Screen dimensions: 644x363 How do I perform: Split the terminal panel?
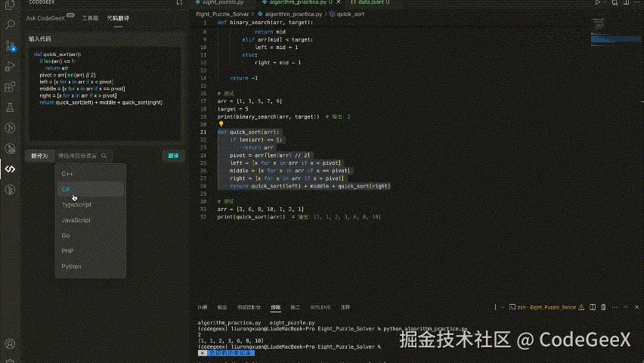click(593, 307)
